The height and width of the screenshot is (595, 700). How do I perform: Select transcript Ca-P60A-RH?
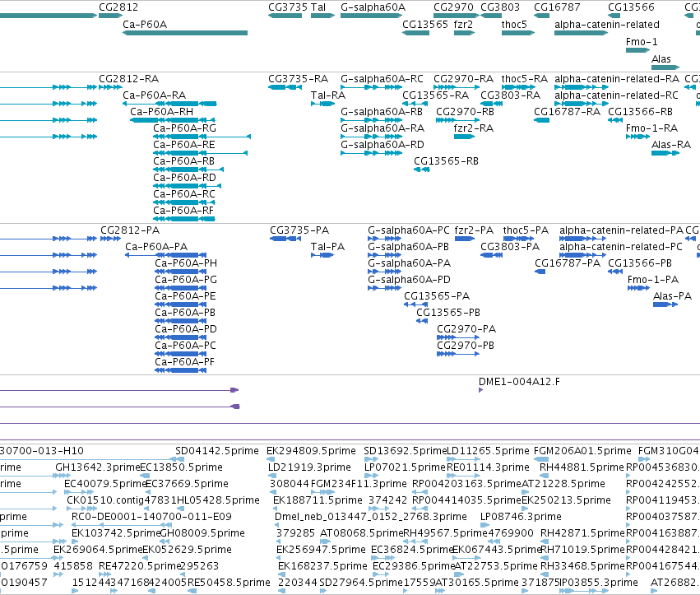click(161, 112)
